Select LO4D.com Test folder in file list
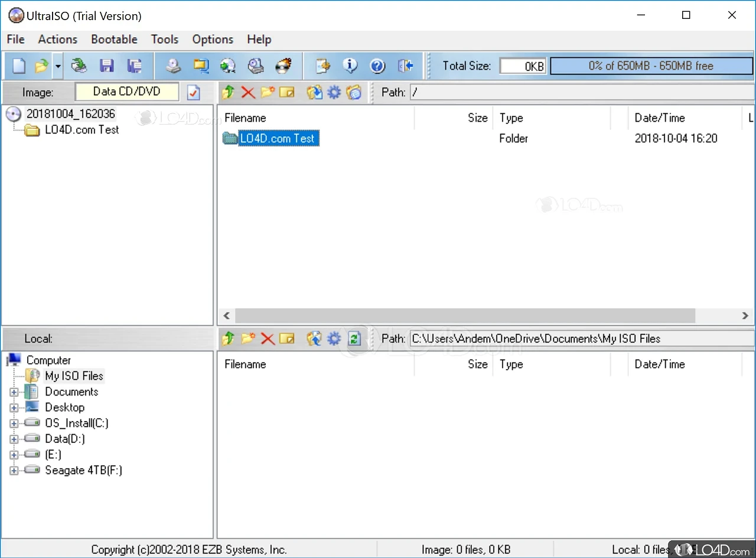The height and width of the screenshot is (558, 756). click(x=278, y=139)
